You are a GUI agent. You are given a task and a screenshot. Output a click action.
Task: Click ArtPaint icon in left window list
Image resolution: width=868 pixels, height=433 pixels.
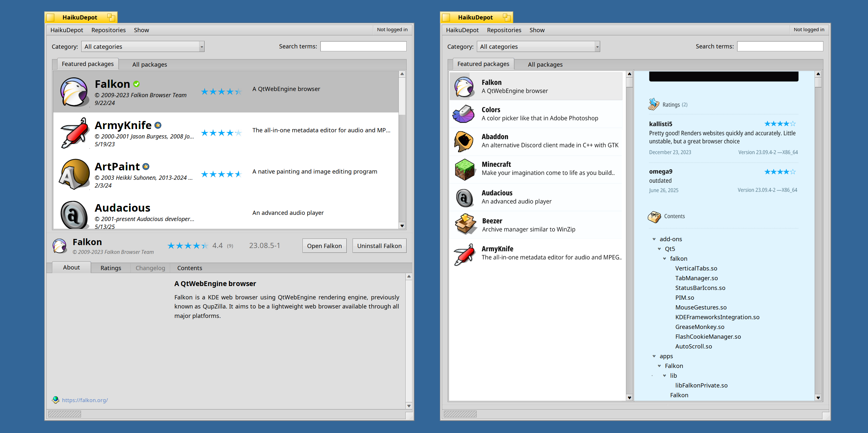75,174
